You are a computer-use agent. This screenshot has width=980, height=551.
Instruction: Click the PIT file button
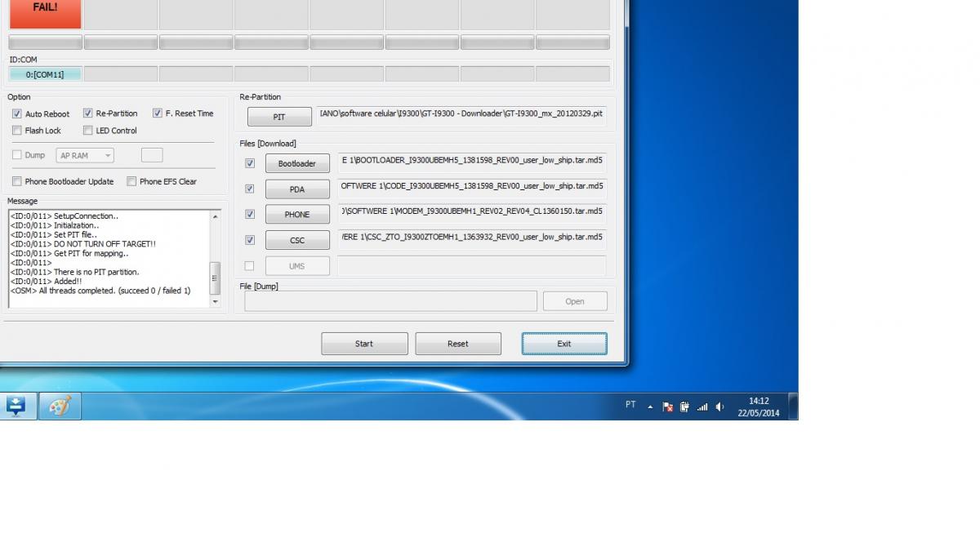tap(279, 117)
